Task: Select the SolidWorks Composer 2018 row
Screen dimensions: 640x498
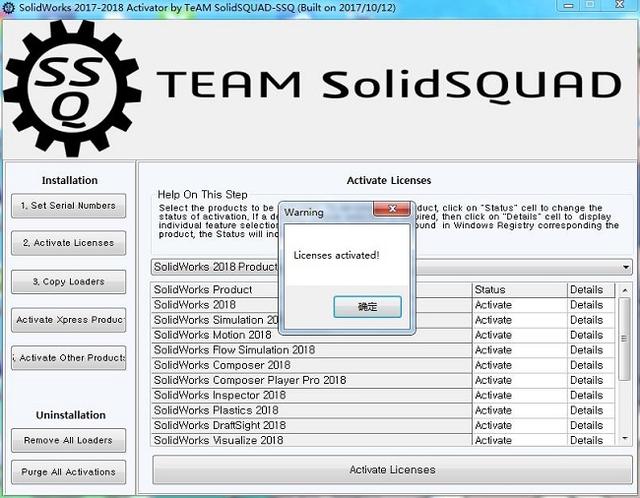Action: (311, 365)
